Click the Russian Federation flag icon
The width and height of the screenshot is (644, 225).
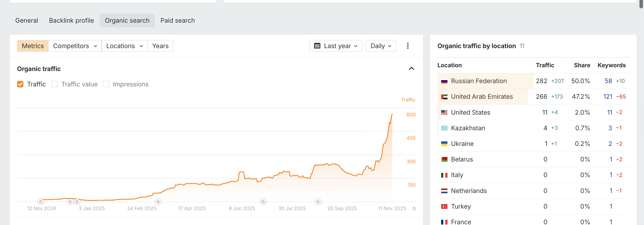(444, 81)
